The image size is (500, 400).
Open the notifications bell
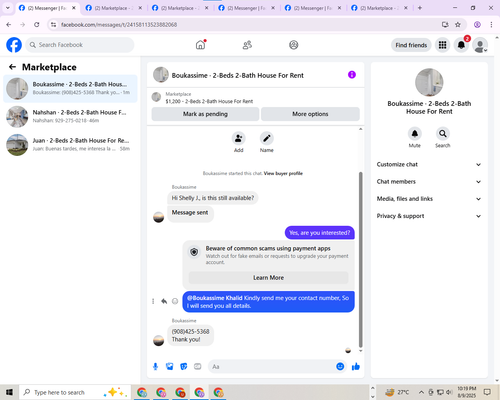[x=461, y=45]
